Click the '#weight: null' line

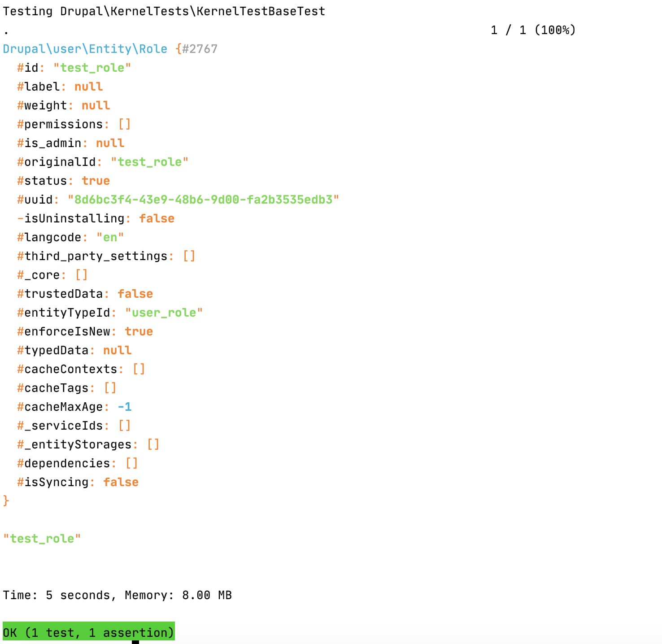tap(64, 105)
